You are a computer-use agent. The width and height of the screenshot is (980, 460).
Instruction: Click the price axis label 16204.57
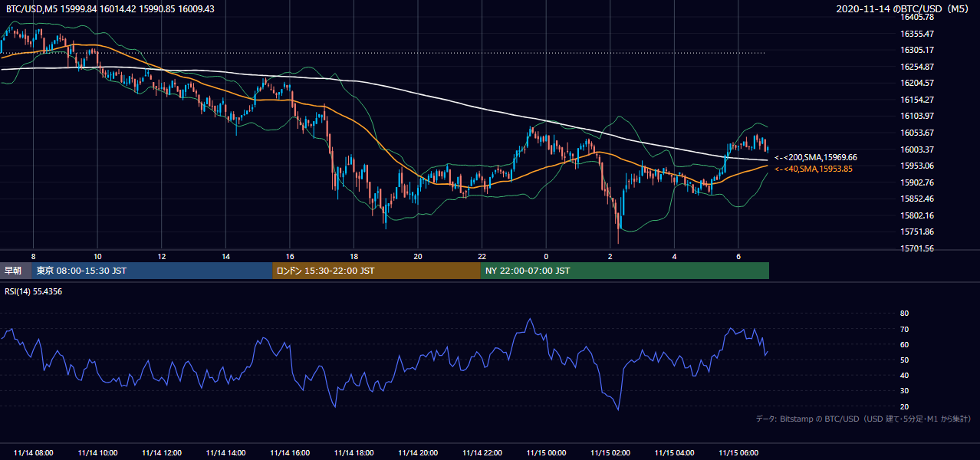[917, 83]
